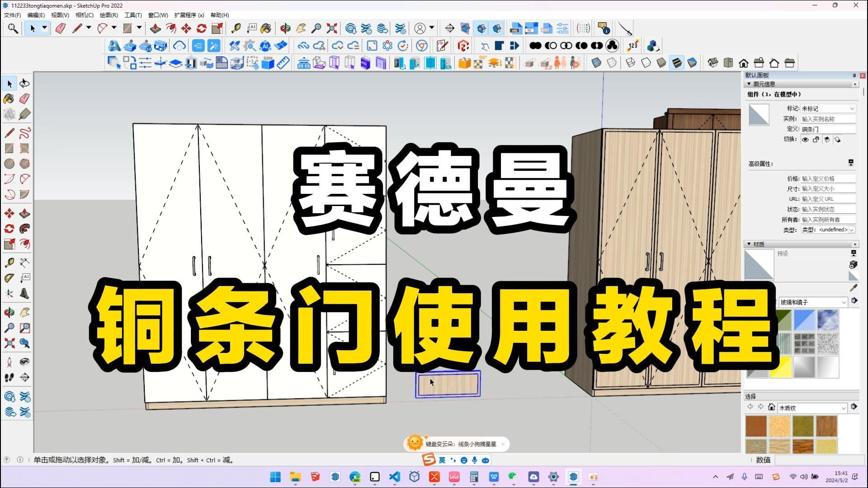Open the 编辑(E) menu
The image size is (868, 488).
tap(36, 15)
